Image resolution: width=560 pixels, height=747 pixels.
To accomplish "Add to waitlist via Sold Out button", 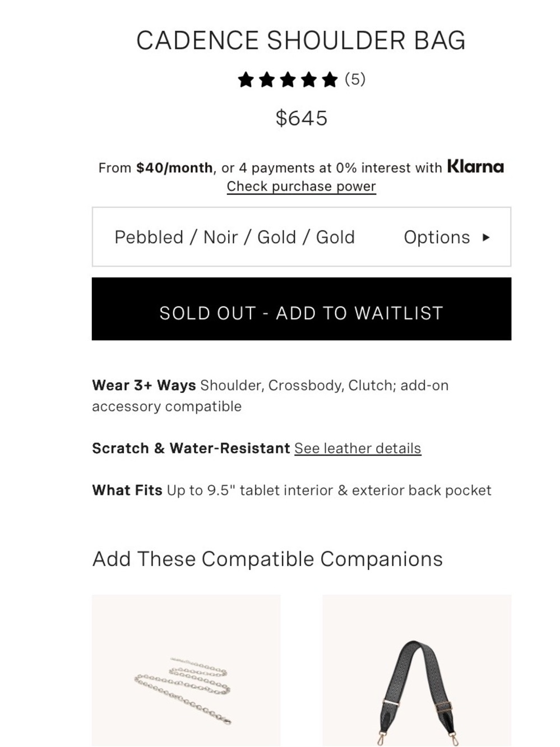I will 302,309.
